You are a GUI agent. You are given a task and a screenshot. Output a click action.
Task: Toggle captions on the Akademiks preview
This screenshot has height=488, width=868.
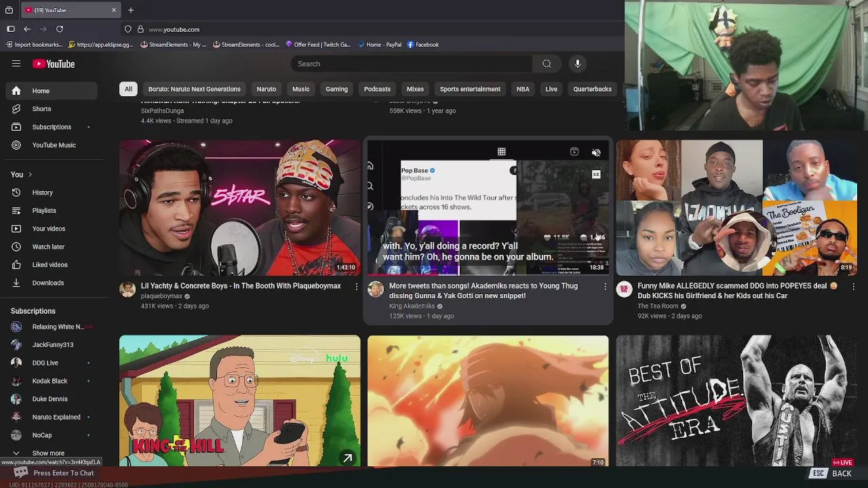596,175
